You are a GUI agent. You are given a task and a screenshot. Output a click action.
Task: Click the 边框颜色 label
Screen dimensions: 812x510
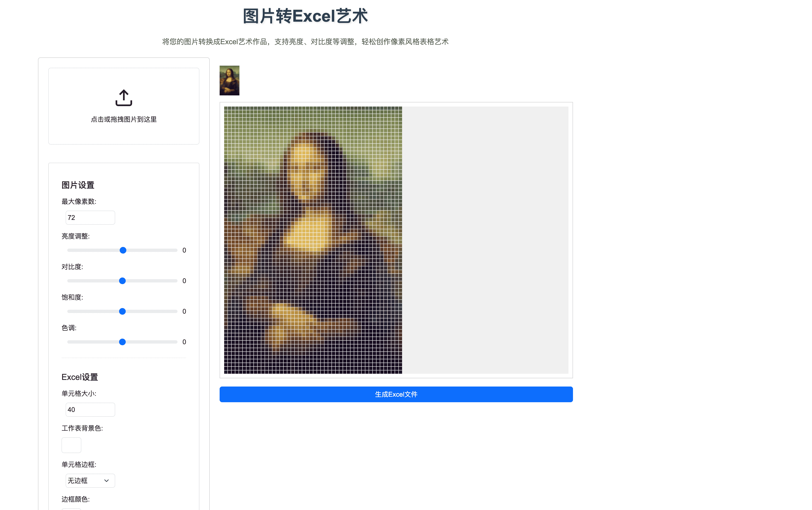(x=76, y=499)
